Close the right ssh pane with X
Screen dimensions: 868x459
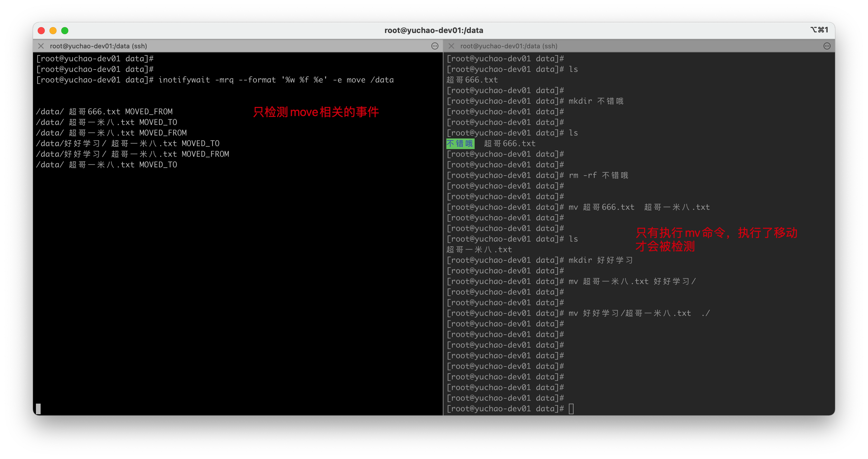tap(452, 46)
